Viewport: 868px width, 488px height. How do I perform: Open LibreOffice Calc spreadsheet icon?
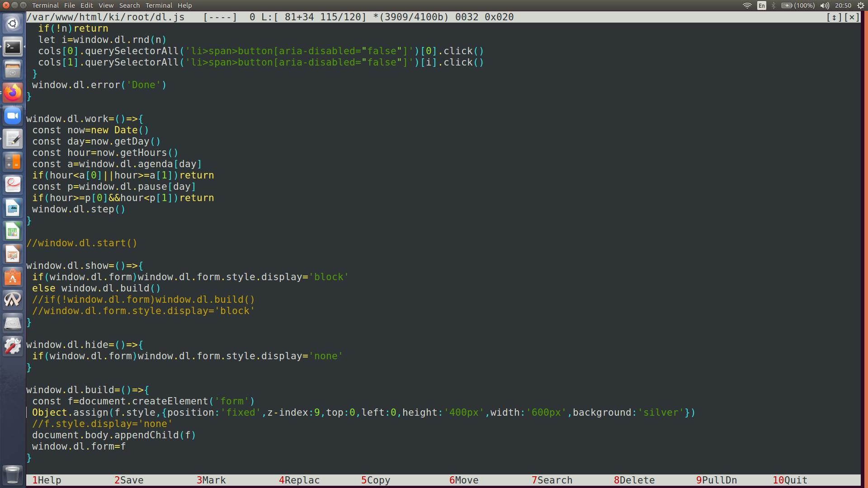(x=13, y=231)
